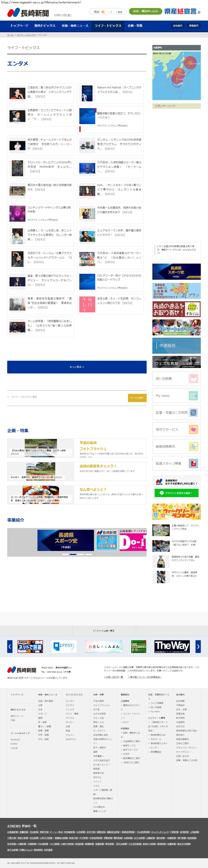The image size is (208, 868).
Task: Click the yellow ページ上部へ button
Action: click(x=137, y=398)
